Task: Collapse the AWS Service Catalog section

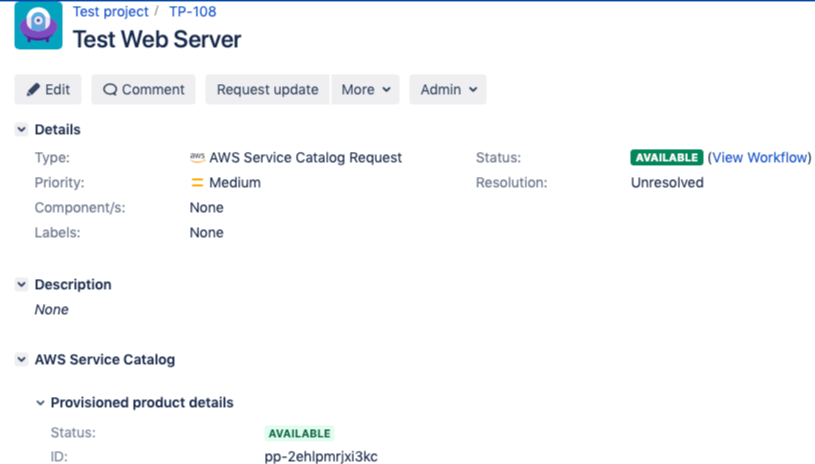Action: (x=21, y=359)
